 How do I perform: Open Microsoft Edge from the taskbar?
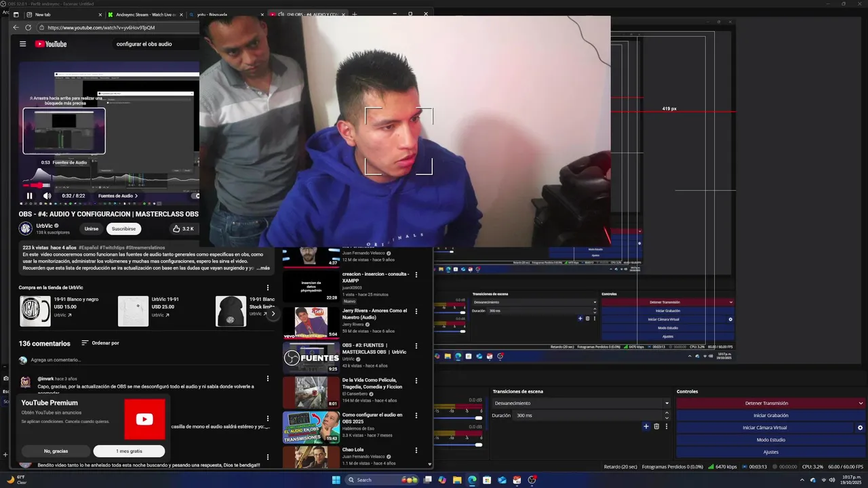472,480
